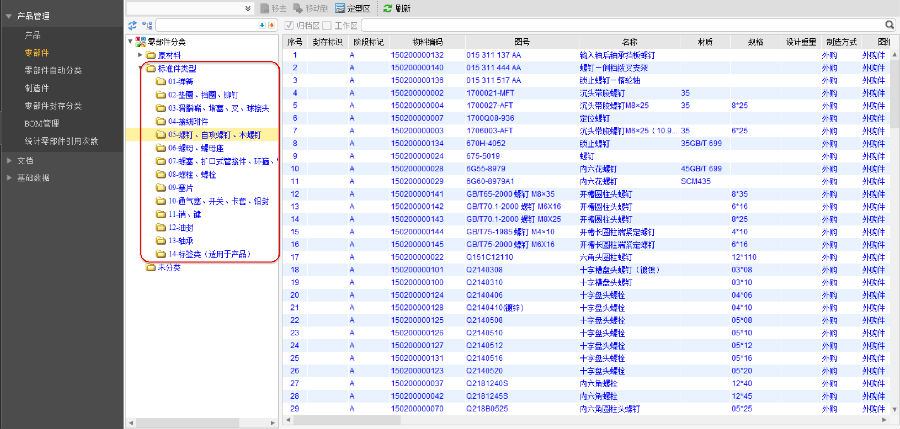Click the tree structure icon above the tree

click(147, 24)
